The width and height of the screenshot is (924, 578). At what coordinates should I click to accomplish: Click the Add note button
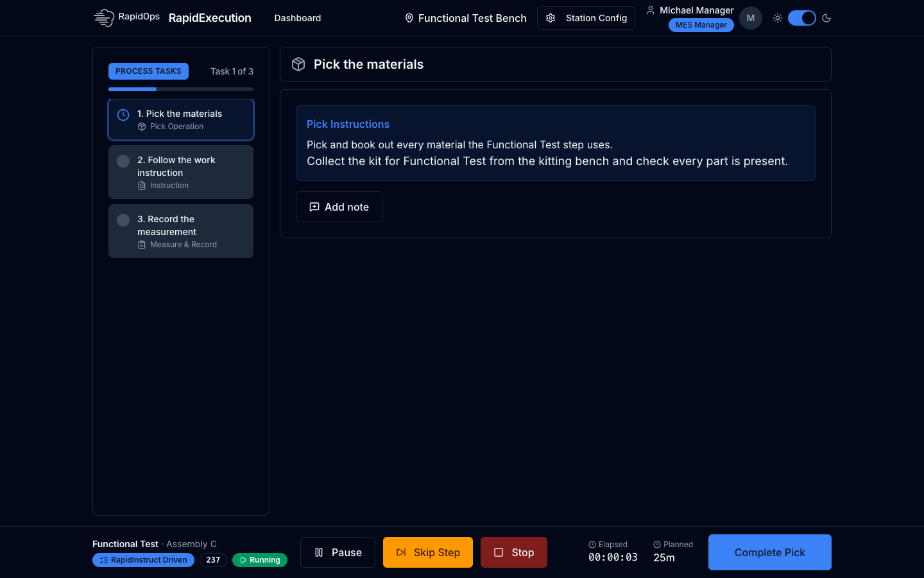coord(339,207)
